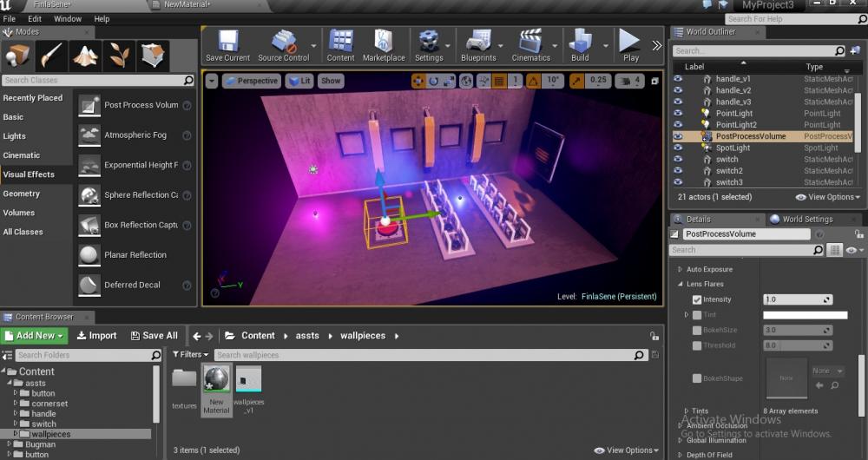868x460 pixels.
Task: Click the Play toolbar icon
Action: pyautogui.click(x=630, y=45)
